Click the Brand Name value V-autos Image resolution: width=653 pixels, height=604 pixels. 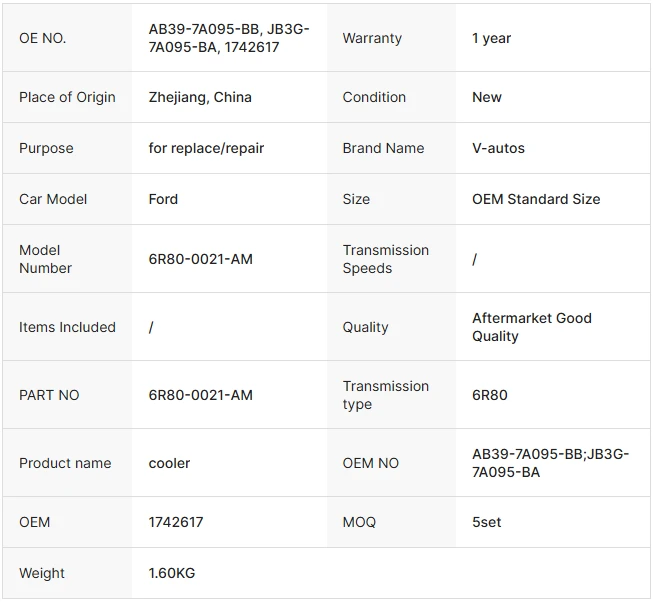pyautogui.click(x=498, y=148)
